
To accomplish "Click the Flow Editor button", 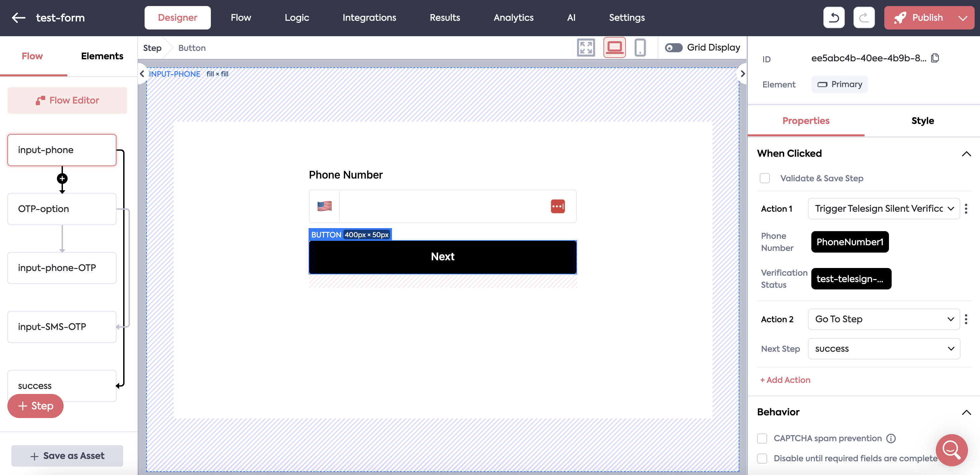I will click(x=67, y=100).
